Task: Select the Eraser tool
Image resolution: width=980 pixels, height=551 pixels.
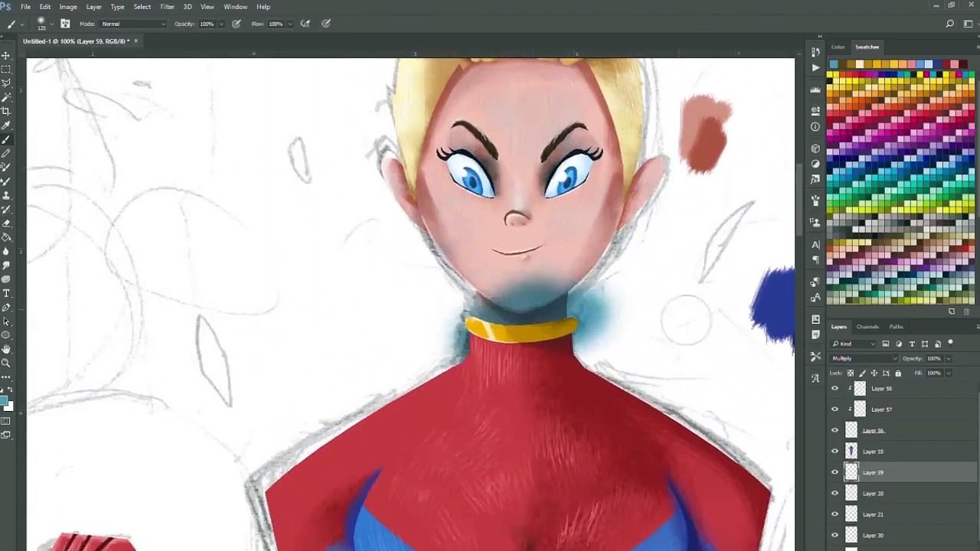Action: click(6, 223)
